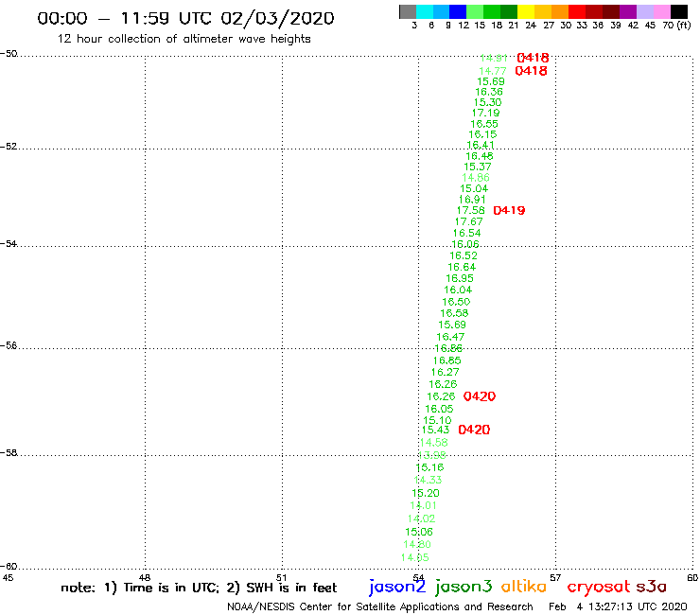Click the dark blue swatch in the legend

[458, 11]
